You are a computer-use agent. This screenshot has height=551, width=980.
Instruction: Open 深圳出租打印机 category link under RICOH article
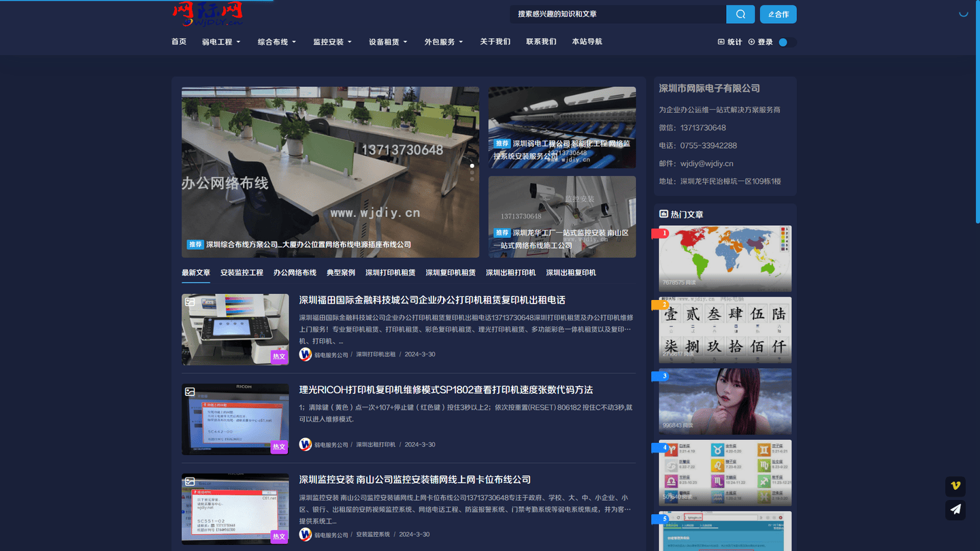pos(376,444)
